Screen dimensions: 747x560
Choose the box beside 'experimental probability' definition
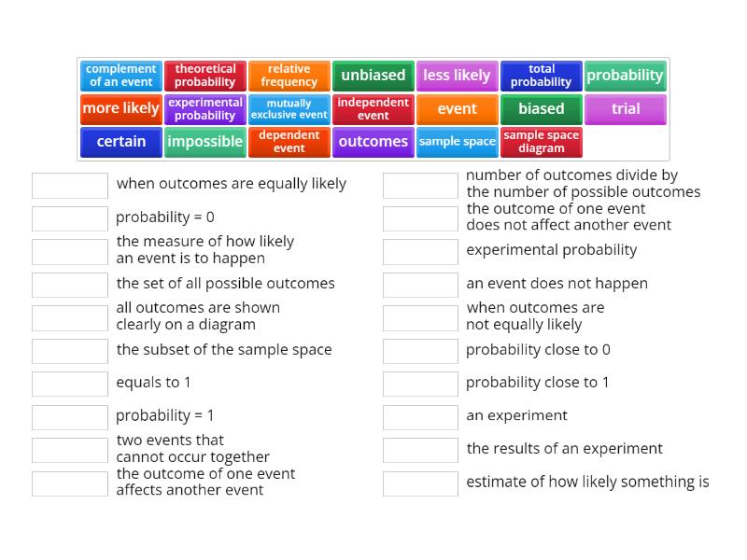pyautogui.click(x=420, y=251)
